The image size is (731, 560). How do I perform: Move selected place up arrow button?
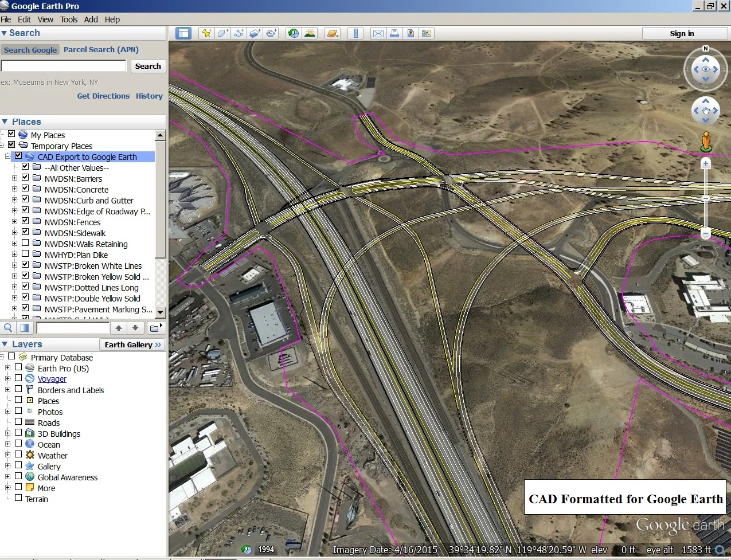[119, 328]
